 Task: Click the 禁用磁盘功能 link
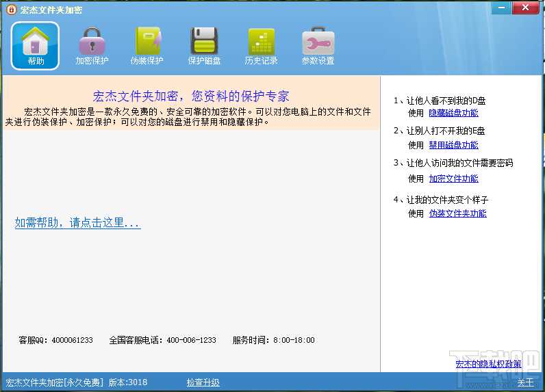(453, 145)
